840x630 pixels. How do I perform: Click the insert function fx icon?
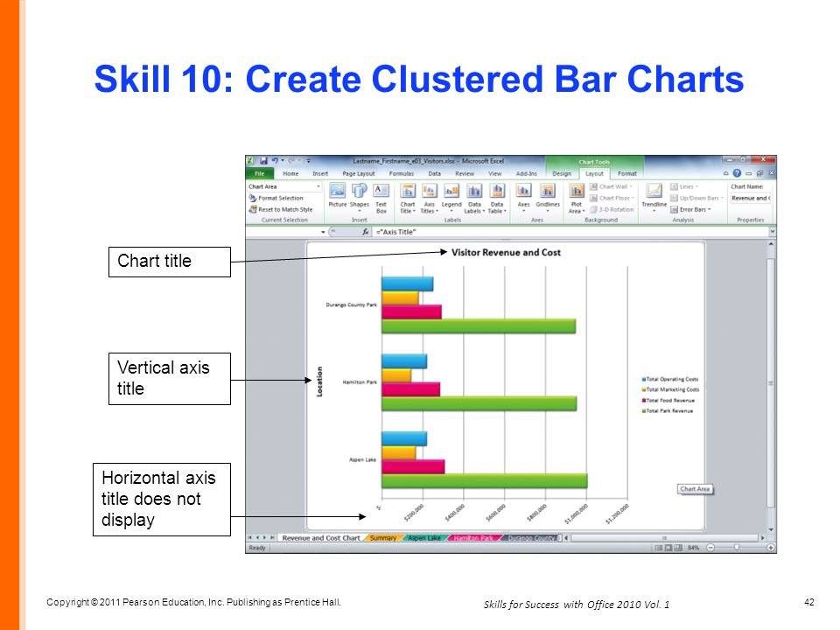point(366,232)
